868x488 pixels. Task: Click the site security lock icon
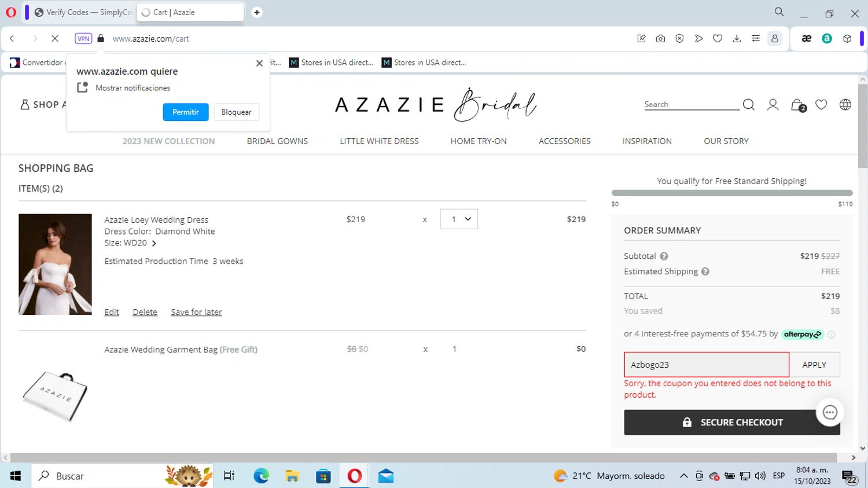(x=101, y=39)
